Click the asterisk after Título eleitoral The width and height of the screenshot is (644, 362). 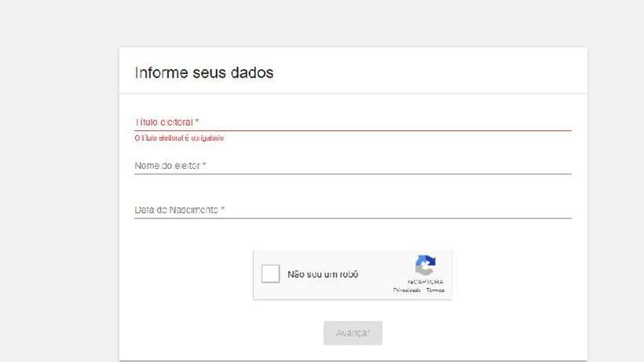point(197,122)
